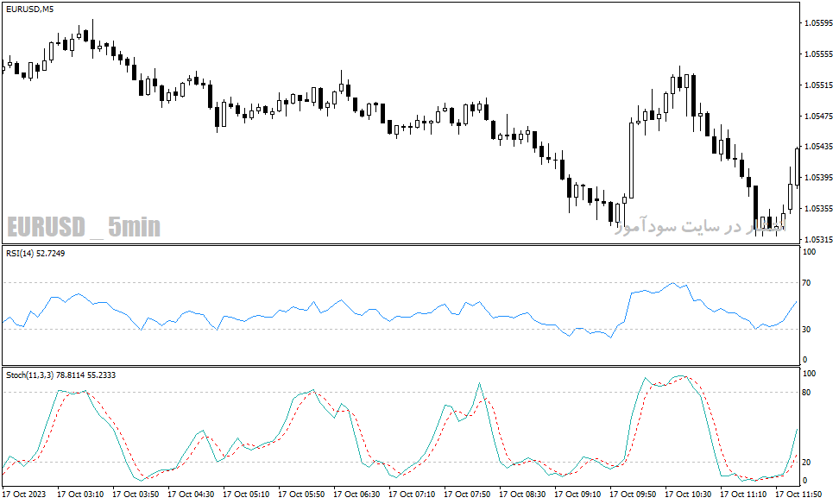Click the 17 Oct 11:50 time label
Screen dimensions: 839x504
coord(798,494)
